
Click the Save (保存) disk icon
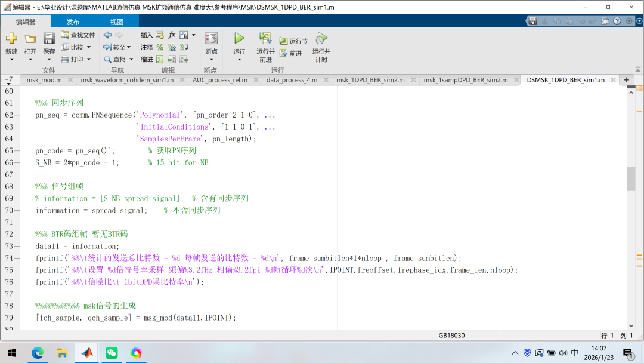pyautogui.click(x=49, y=39)
